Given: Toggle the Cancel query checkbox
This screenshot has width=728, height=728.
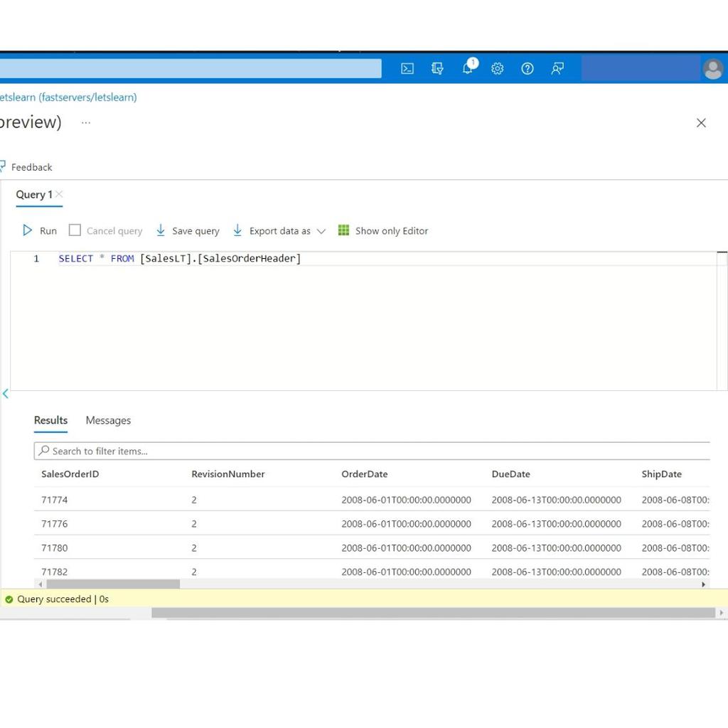Looking at the screenshot, I should 75,230.
